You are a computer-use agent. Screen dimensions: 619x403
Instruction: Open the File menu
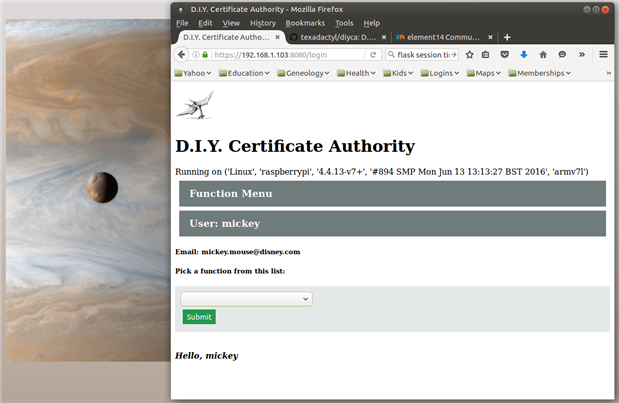[x=182, y=23]
